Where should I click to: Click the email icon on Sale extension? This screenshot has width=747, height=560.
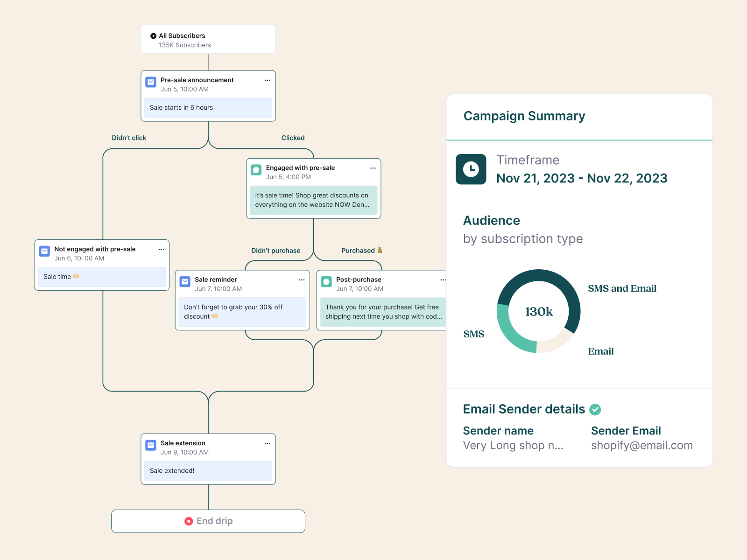click(151, 445)
